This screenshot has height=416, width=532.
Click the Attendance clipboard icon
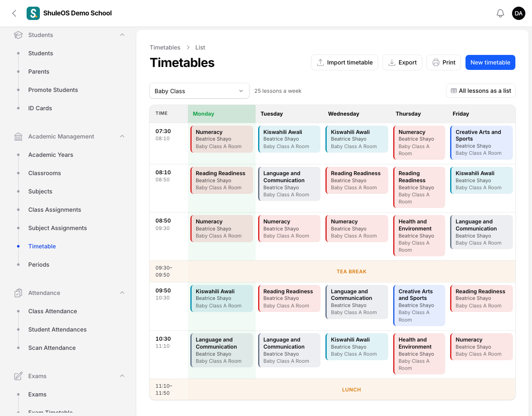click(x=18, y=293)
